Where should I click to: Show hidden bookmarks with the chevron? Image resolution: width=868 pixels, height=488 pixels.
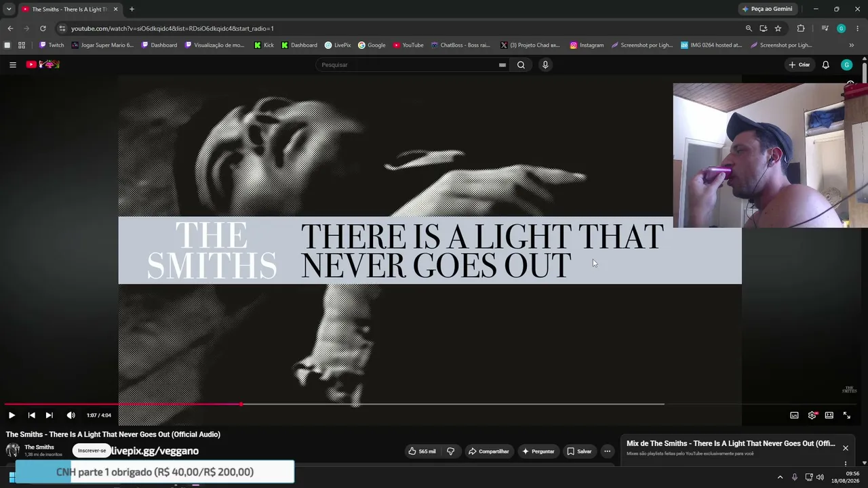click(851, 45)
